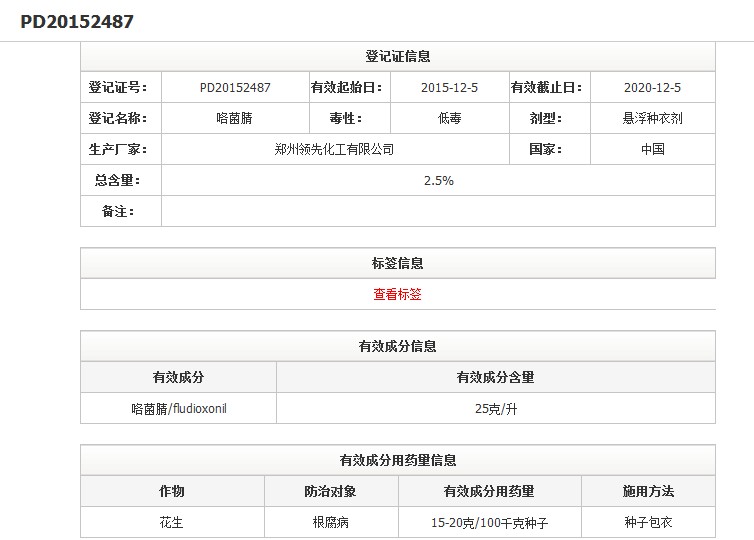Click the manufacturer name 郑州领先化工有限公司

[x=334, y=149]
